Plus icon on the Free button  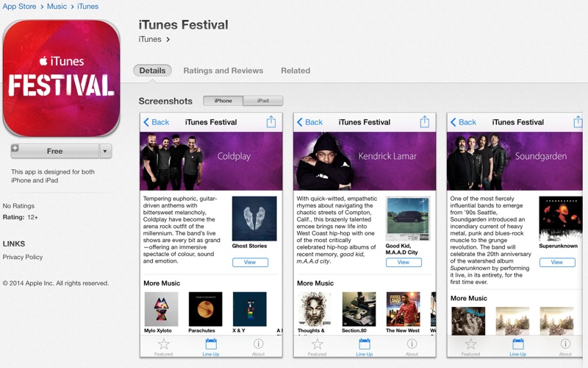(15, 148)
